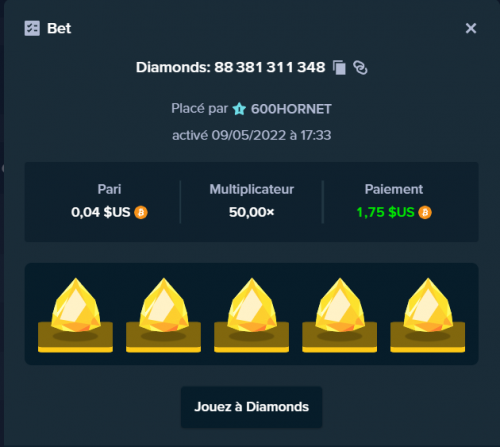500x447 pixels.
Task: Select the middle yellow diamond
Action: [252, 315]
